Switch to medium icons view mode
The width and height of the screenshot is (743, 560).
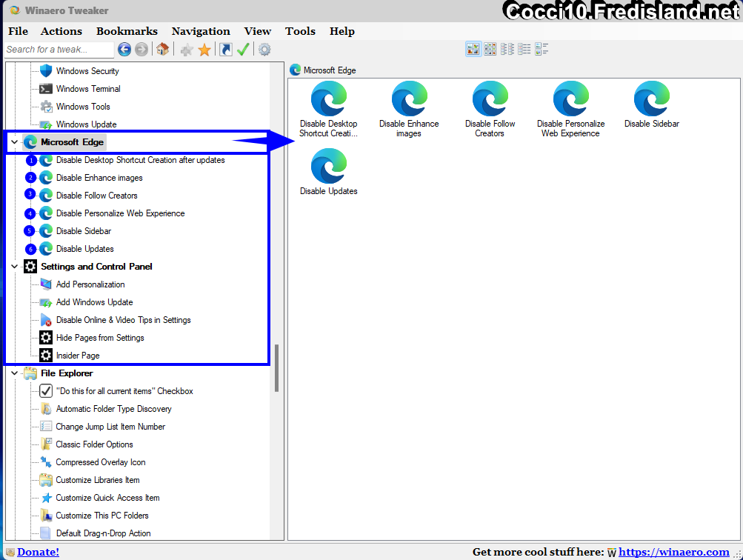(490, 49)
